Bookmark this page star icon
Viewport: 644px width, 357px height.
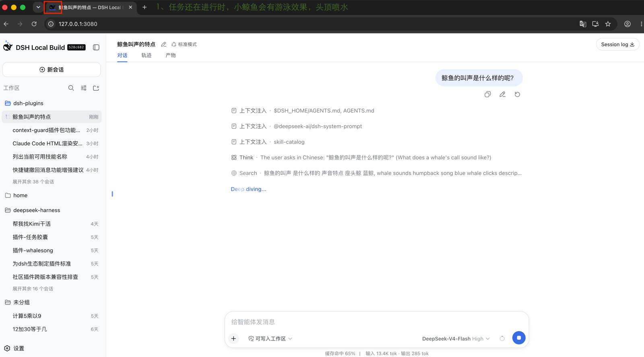click(x=608, y=24)
